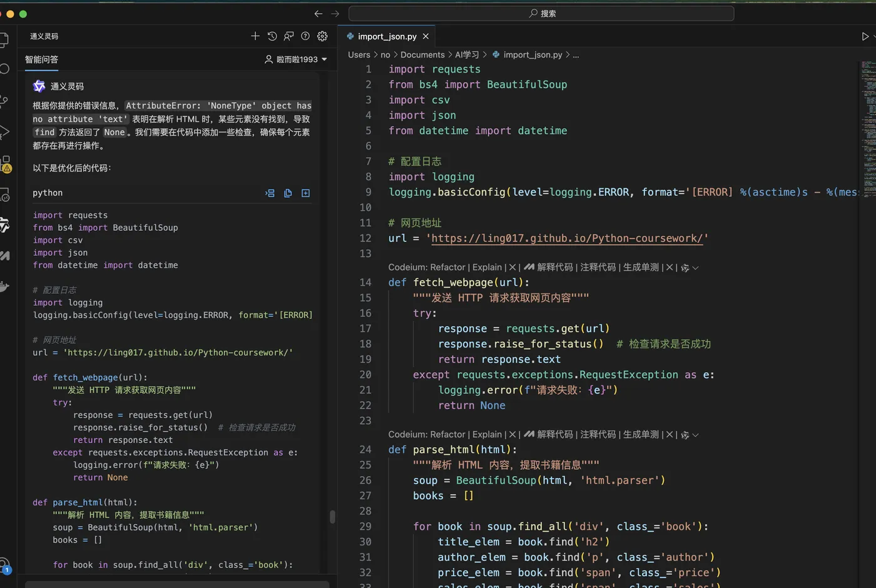This screenshot has width=876, height=588.
Task: Start a new chat with plus icon
Action: tap(255, 36)
